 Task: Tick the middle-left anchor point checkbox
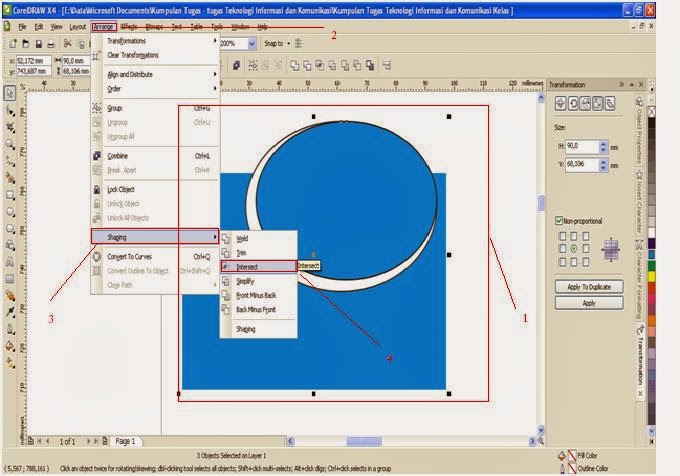(x=562, y=249)
